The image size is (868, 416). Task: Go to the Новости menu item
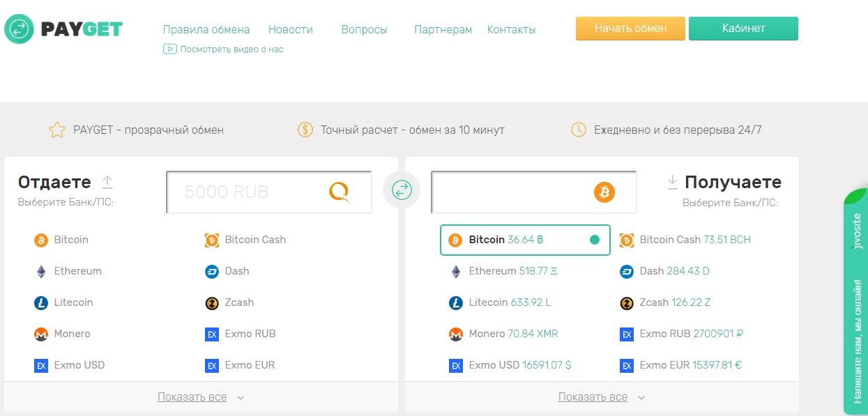click(x=290, y=29)
